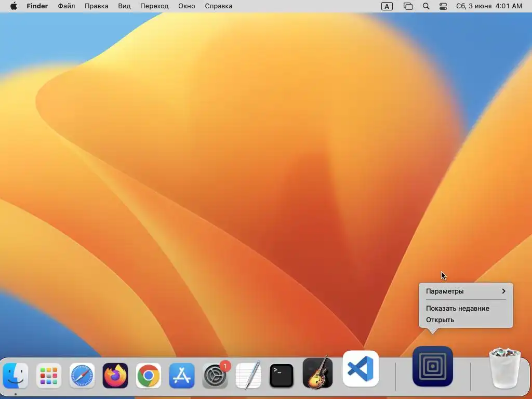Launch GarageBand guitar icon
This screenshot has height=399, width=532.
point(317,373)
